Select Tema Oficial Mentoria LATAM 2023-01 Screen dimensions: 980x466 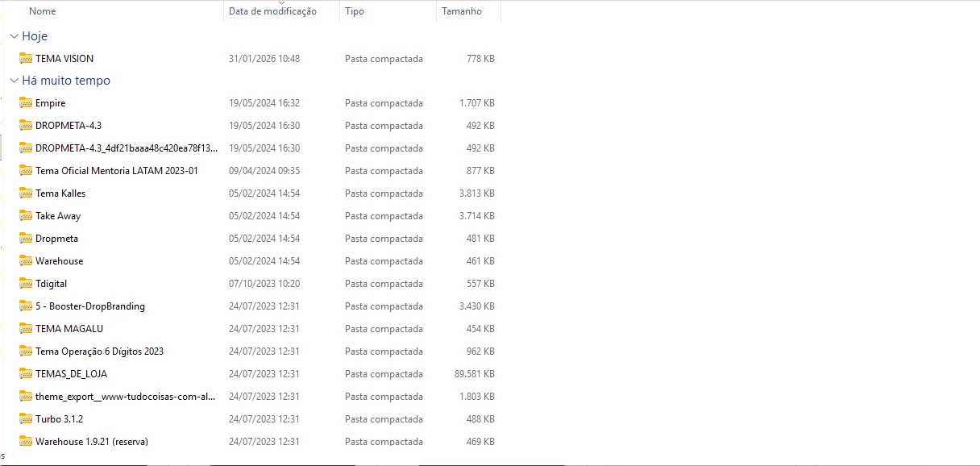tap(117, 171)
